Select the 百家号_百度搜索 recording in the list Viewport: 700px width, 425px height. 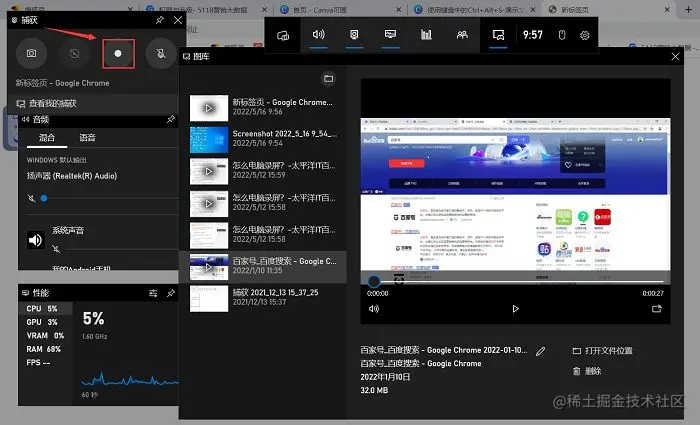pyautogui.click(x=262, y=267)
